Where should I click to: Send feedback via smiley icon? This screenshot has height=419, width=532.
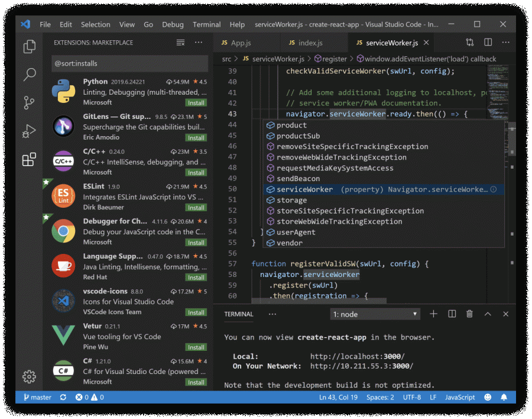tap(488, 397)
